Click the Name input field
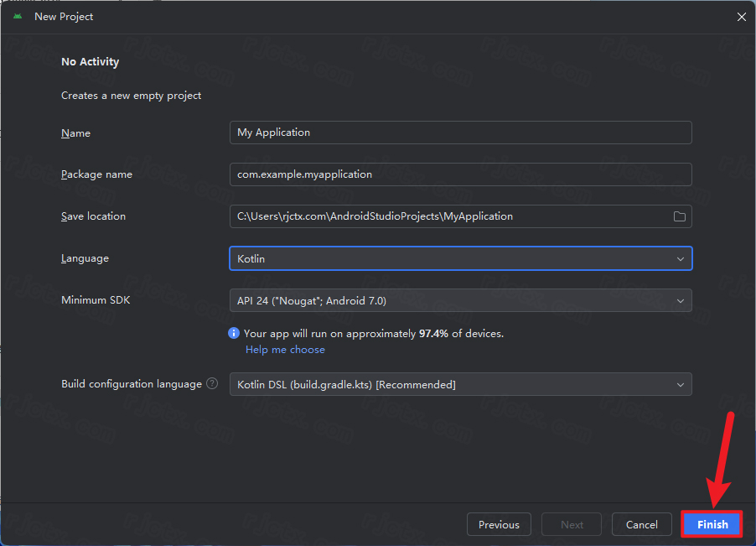The width and height of the screenshot is (756, 546). pos(461,133)
